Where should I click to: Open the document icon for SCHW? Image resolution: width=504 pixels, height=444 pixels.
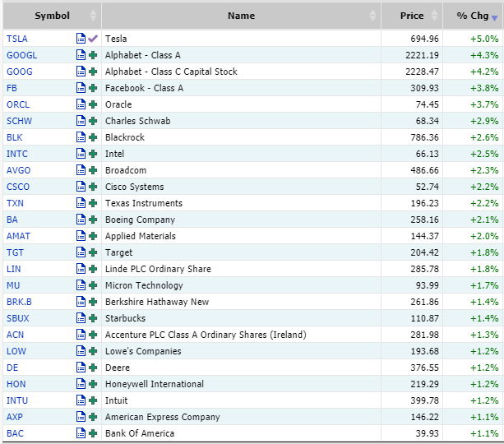[81, 121]
